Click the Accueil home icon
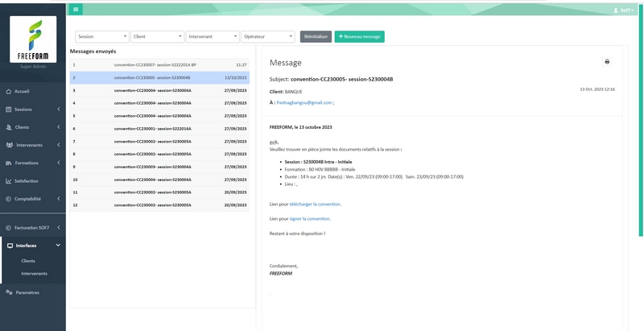644x331 pixels. (x=9, y=91)
